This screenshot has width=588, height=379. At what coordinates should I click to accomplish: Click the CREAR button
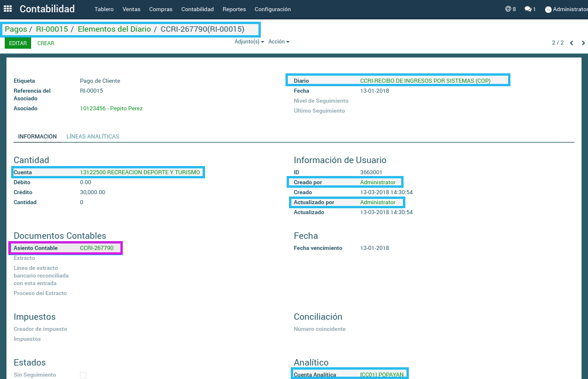click(46, 43)
